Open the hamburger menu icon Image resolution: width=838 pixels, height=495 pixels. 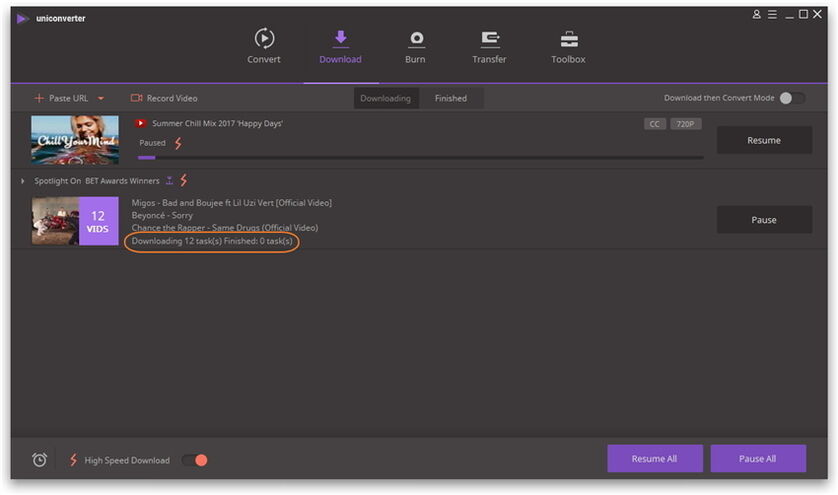pos(772,14)
